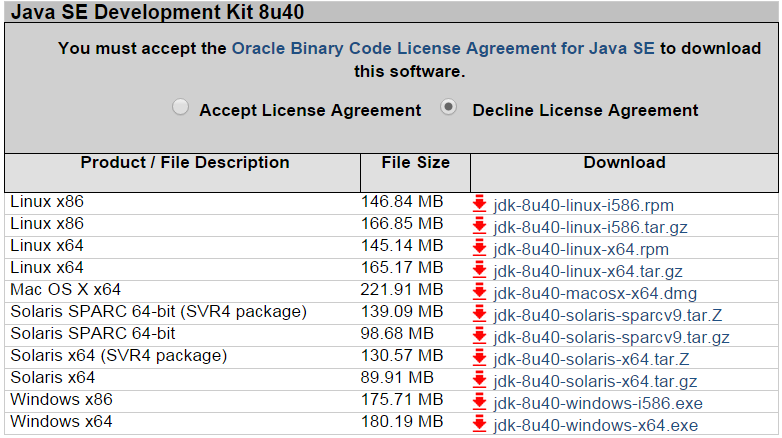Download jdk-8u40-solaris-sparcv9.tar.gz via its link
The height and width of the screenshot is (438, 782).
[x=611, y=338]
